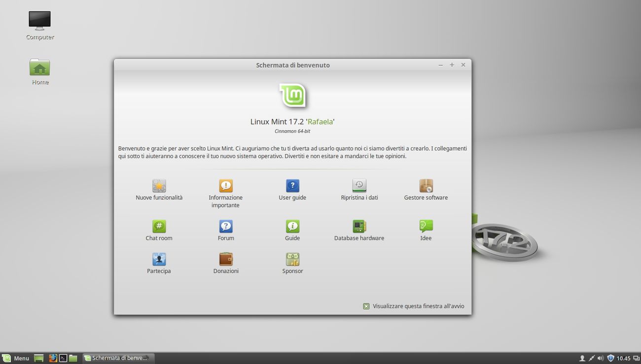
Task: Open the terminal from the taskbar
Action: click(63, 358)
